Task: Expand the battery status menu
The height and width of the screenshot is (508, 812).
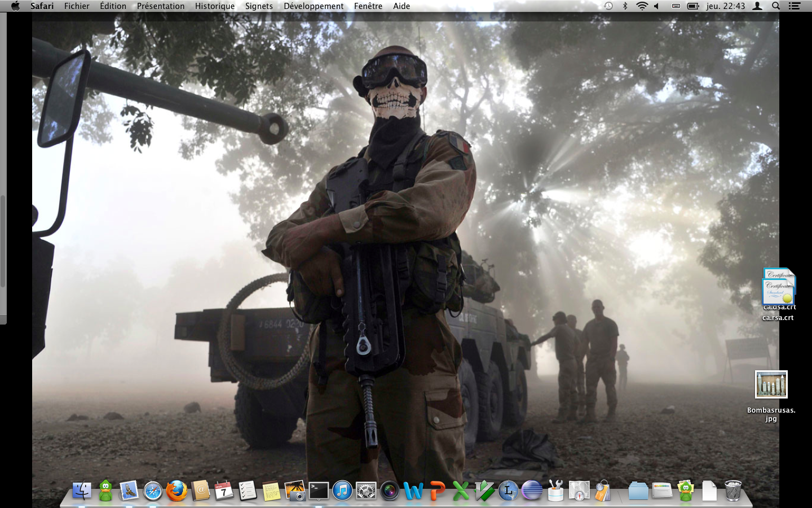Action: 693,6
